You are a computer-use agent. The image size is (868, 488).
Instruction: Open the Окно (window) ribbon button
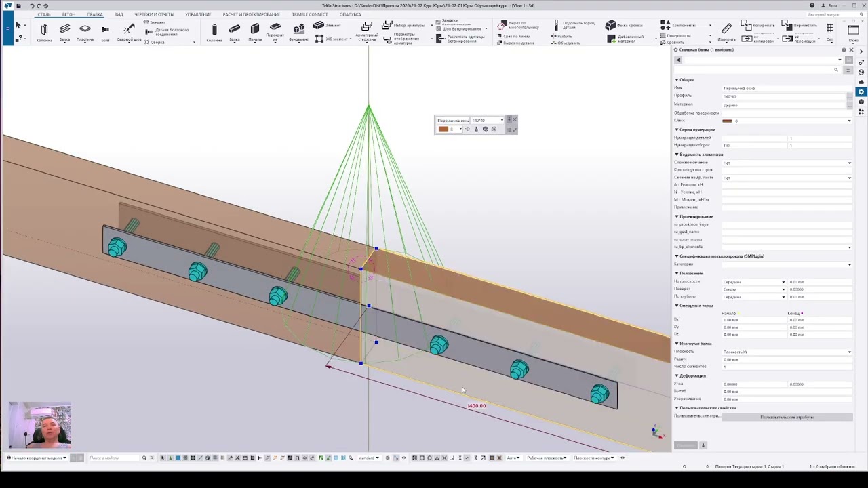[853, 32]
